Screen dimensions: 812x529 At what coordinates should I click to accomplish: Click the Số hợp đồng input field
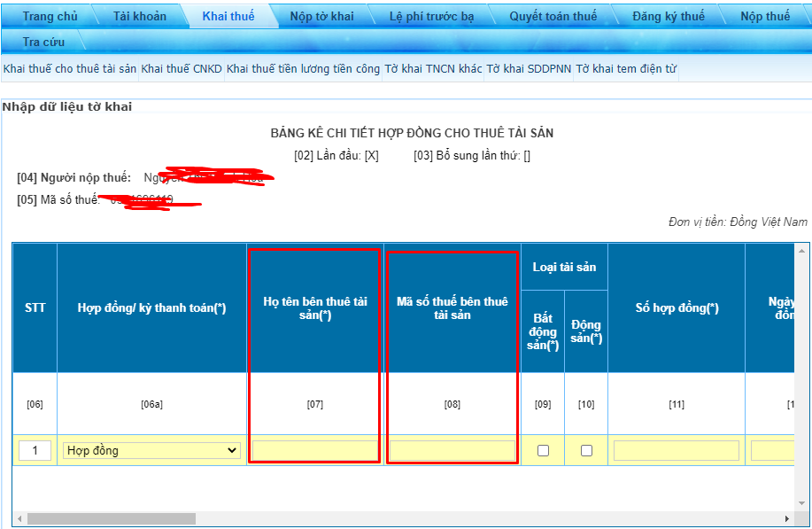[x=676, y=450]
